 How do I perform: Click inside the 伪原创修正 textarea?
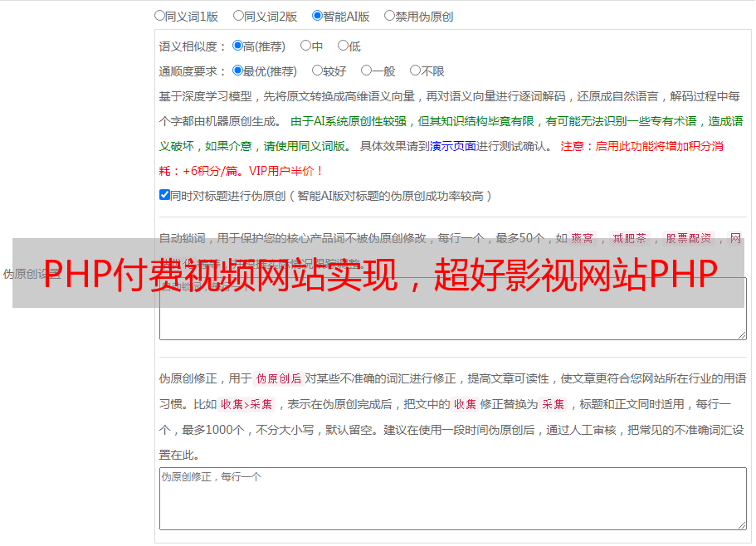(453, 499)
